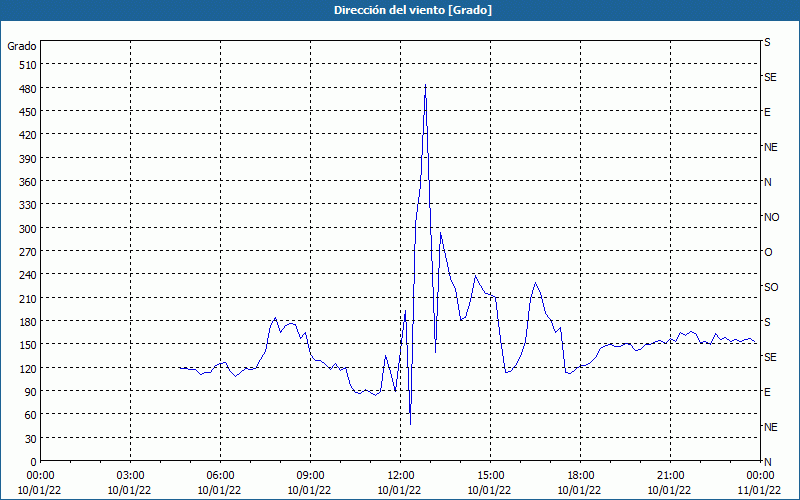Click the 'O' compass label on right axis

point(768,252)
